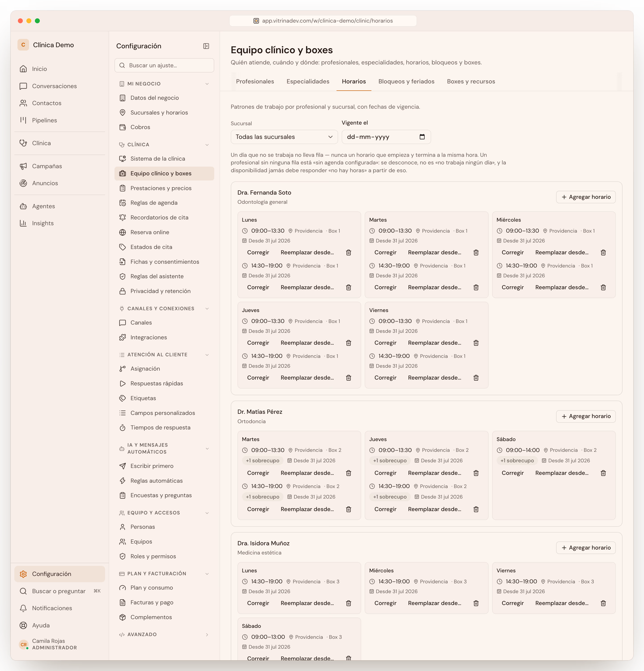The height and width of the screenshot is (671, 644).
Task: Add a schedule for Dra. Isidora Muñoz
Action: [586, 548]
